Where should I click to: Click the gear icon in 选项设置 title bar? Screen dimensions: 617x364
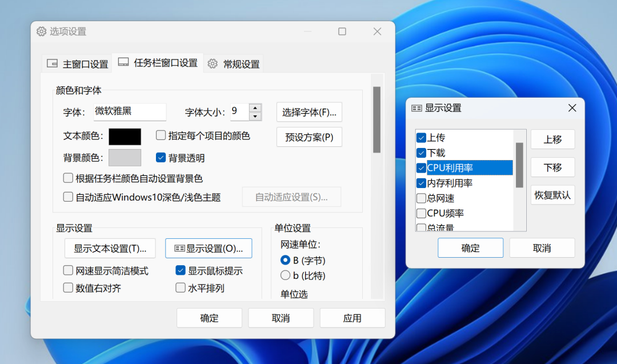pyautogui.click(x=41, y=31)
